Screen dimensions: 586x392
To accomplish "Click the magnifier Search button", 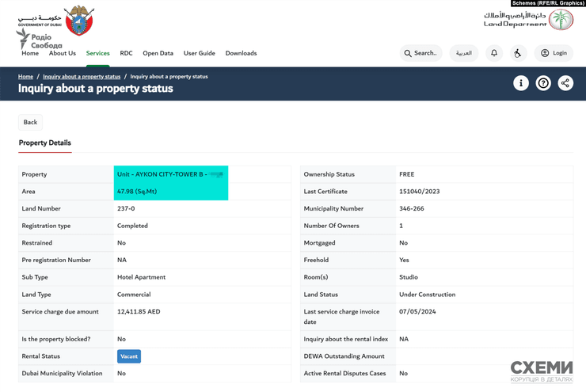I will click(420, 53).
